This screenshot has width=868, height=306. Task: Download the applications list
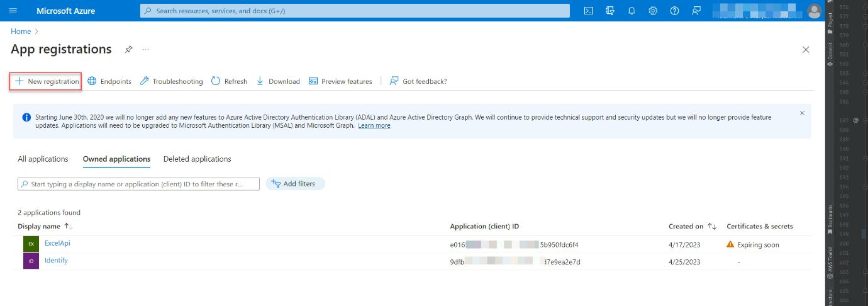pyautogui.click(x=278, y=81)
